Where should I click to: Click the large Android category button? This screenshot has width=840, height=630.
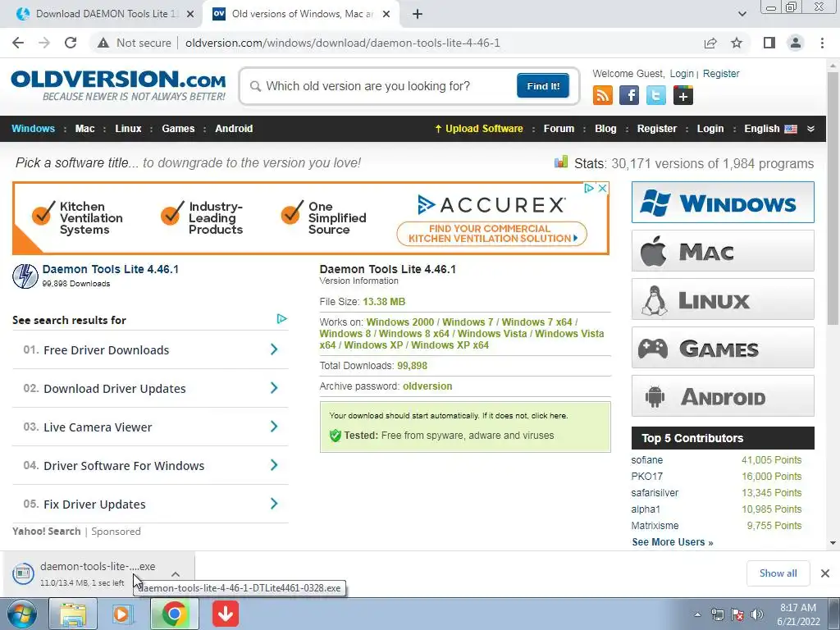pyautogui.click(x=723, y=396)
